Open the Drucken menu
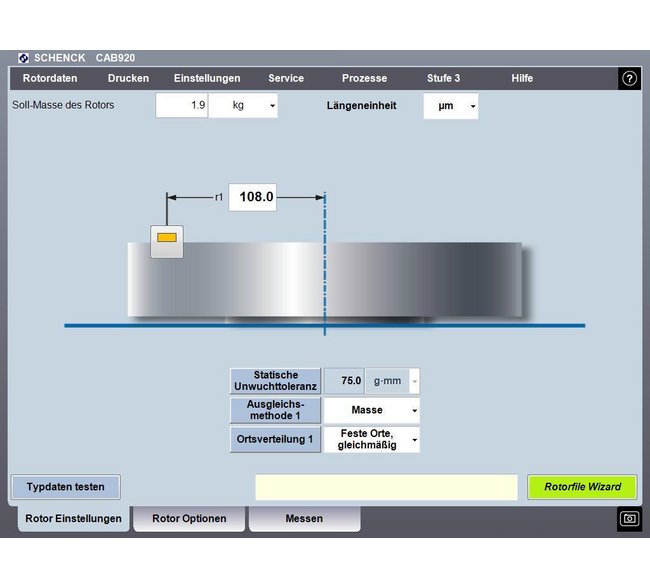650x588 pixels. (128, 78)
